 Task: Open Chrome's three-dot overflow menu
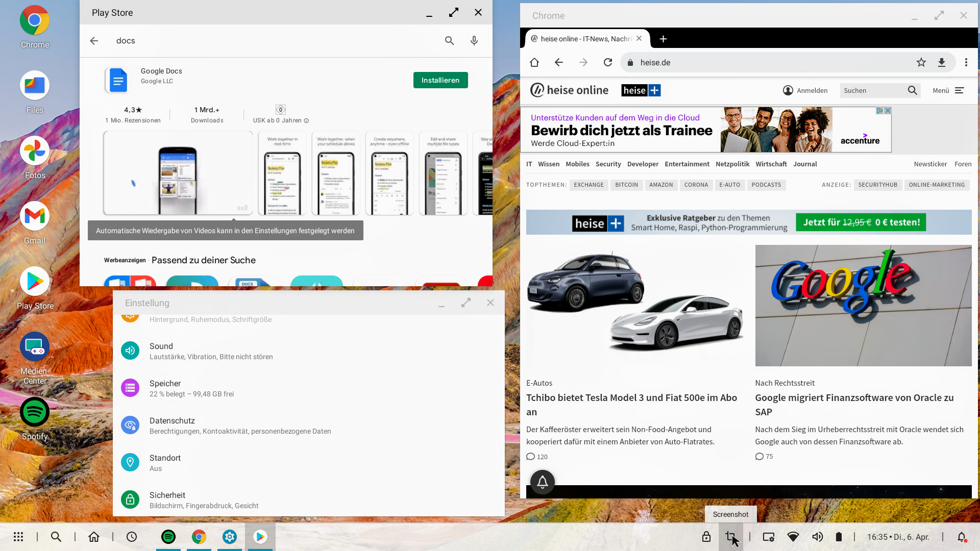966,62
